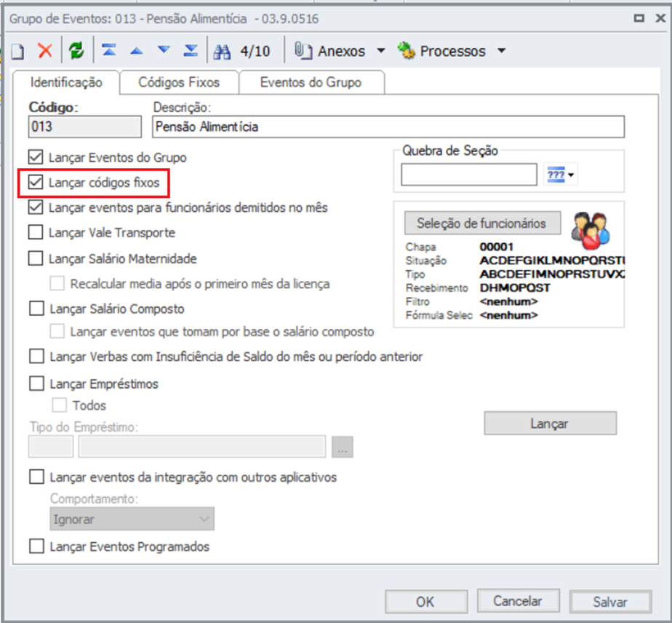Toggle Lançar códigos fixos checkbox
This screenshot has height=623, width=672.
[36, 182]
